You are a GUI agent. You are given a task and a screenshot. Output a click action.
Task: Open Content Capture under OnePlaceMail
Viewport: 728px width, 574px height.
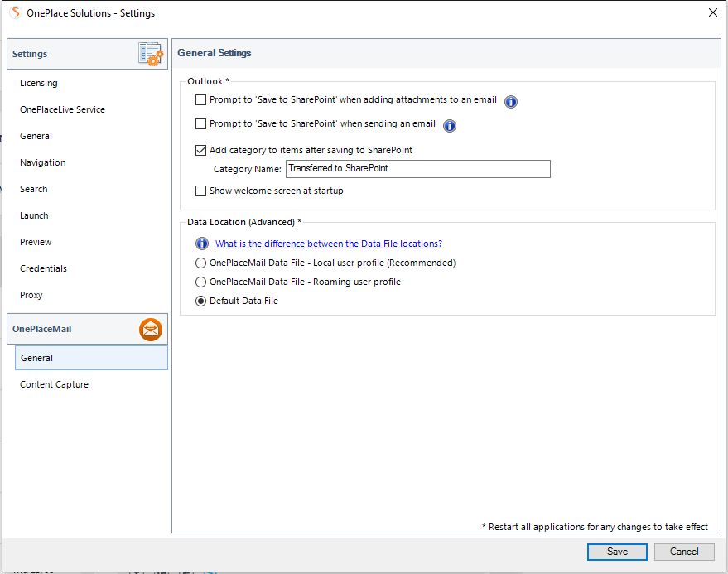pyautogui.click(x=54, y=384)
